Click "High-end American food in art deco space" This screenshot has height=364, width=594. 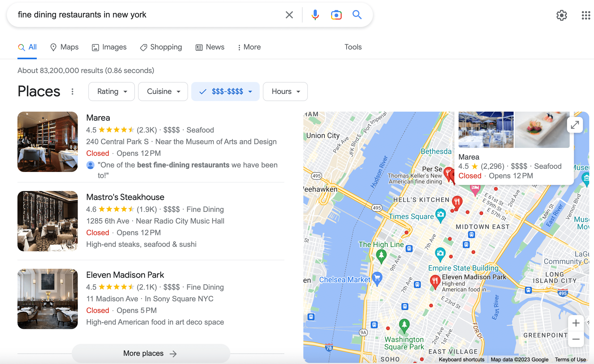tap(155, 322)
